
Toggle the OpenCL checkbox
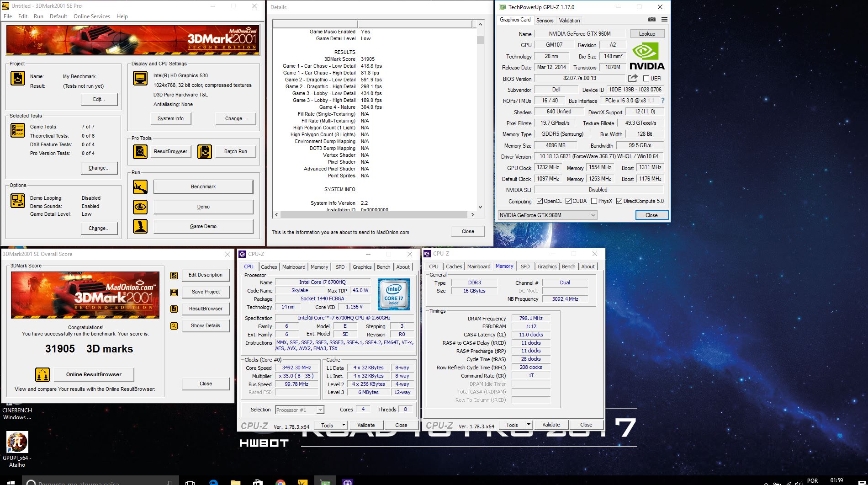[540, 201]
